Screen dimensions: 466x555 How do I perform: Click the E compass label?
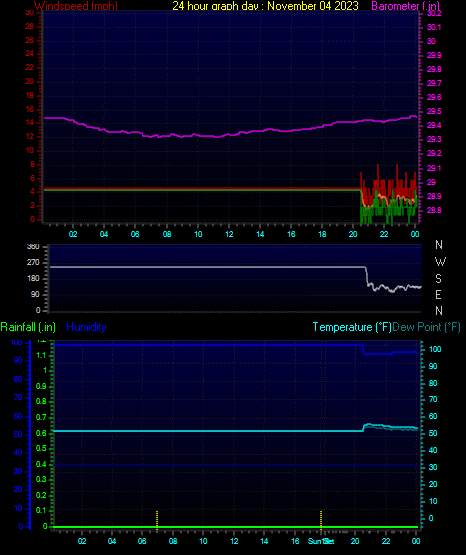438,294
